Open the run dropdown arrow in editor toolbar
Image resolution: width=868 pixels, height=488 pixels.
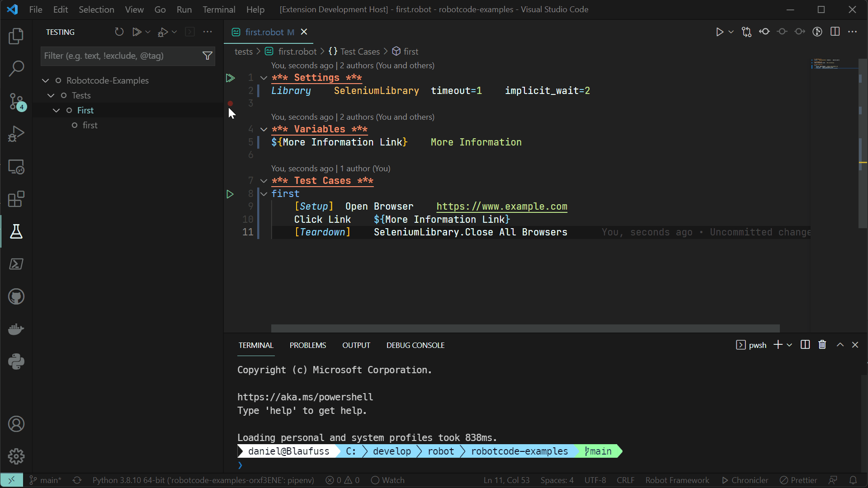click(x=731, y=32)
